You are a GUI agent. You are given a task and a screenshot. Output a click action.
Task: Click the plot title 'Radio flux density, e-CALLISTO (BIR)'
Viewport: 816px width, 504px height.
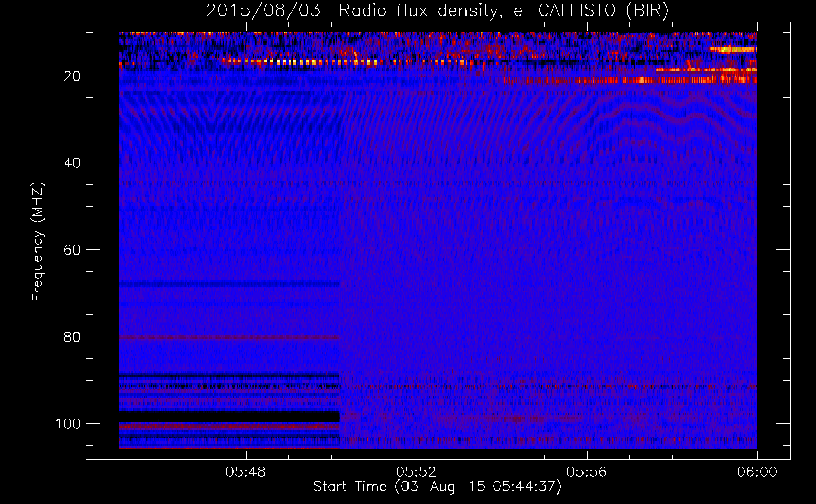point(503,11)
